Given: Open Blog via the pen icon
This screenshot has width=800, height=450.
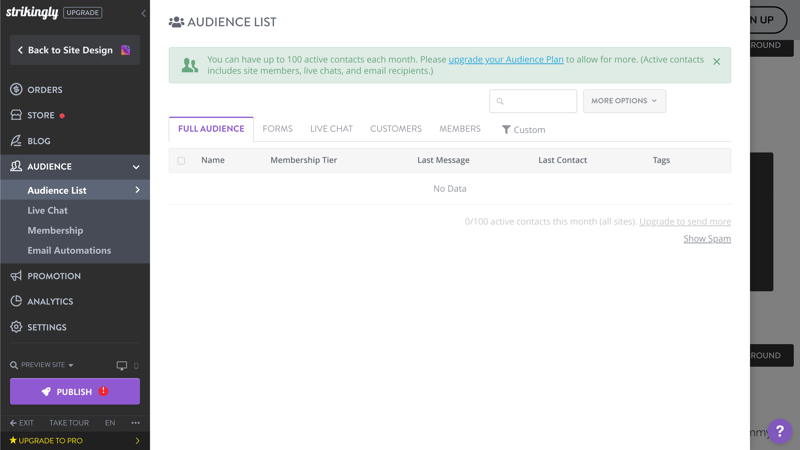Looking at the screenshot, I should click(x=16, y=140).
